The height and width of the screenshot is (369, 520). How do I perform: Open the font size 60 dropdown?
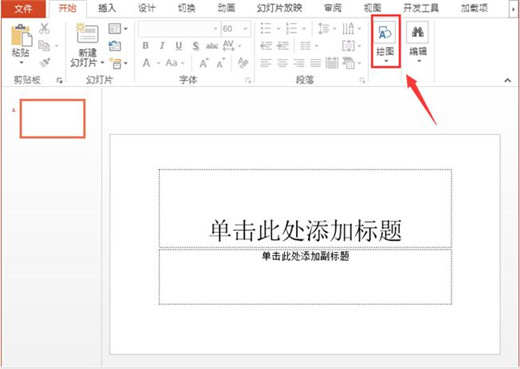[x=246, y=29]
